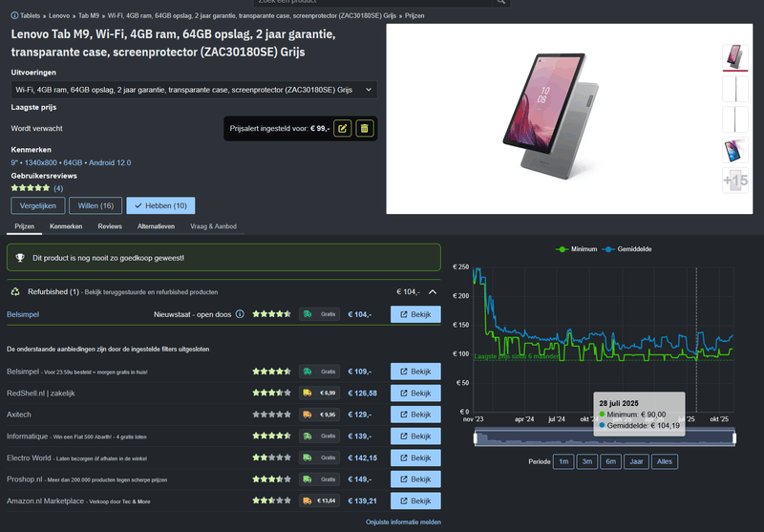Edit the price alert with pencil icon
The height and width of the screenshot is (532, 764).
pyautogui.click(x=343, y=129)
